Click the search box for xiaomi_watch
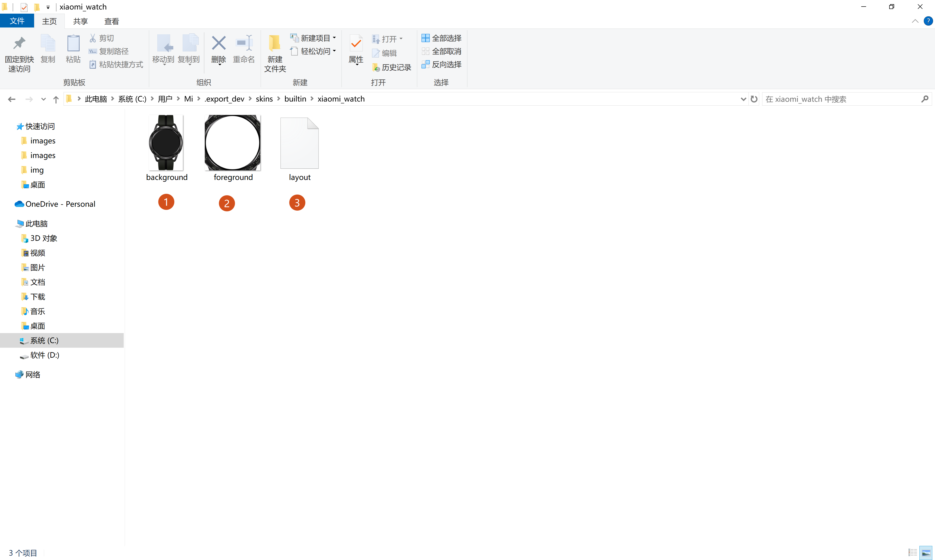This screenshot has height=560, width=935. click(x=841, y=99)
